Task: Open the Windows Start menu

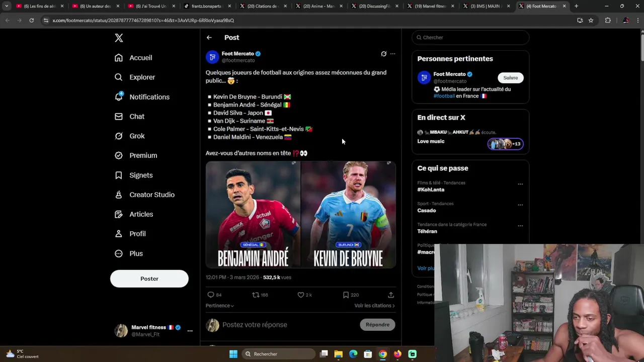Action: [x=233, y=354]
